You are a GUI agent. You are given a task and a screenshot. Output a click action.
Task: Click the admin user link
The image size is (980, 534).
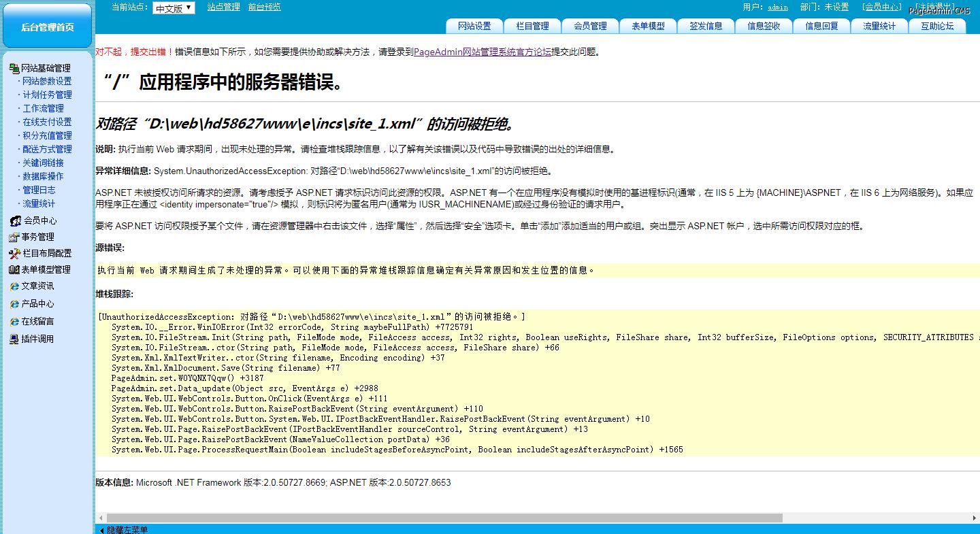coord(777,7)
